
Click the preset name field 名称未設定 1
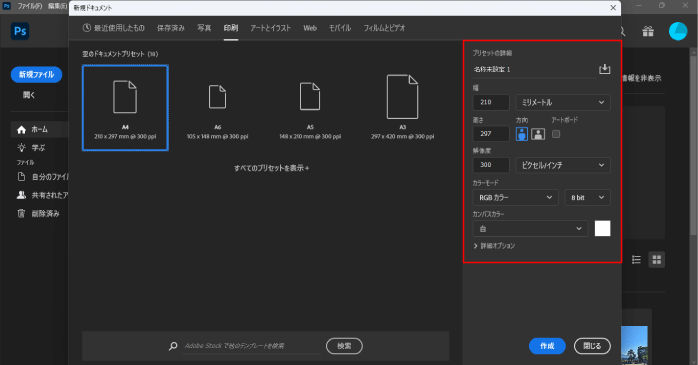[x=534, y=69]
